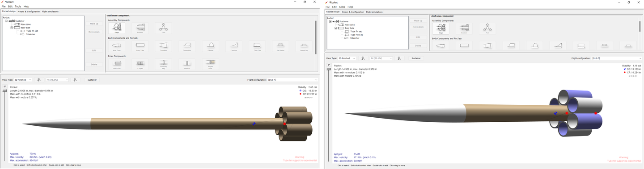Click Delete button in right window
This screenshot has width=644, height=169.
418,45
